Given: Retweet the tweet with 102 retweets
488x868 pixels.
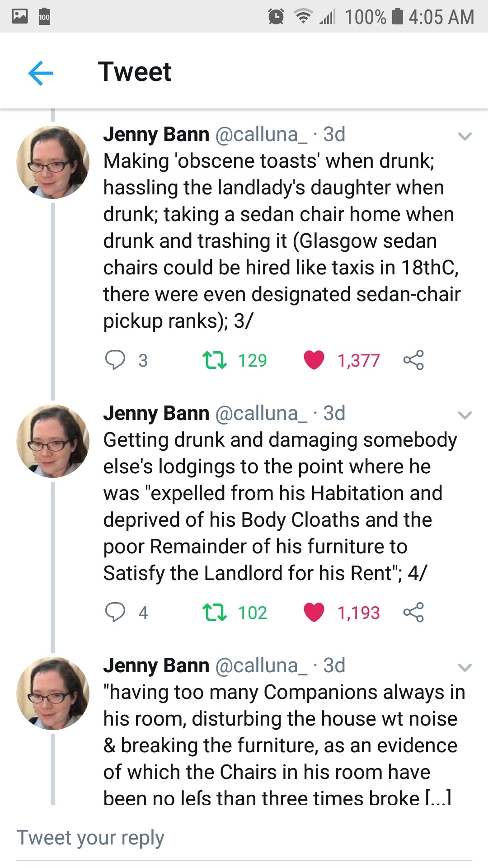Looking at the screenshot, I should [x=215, y=613].
